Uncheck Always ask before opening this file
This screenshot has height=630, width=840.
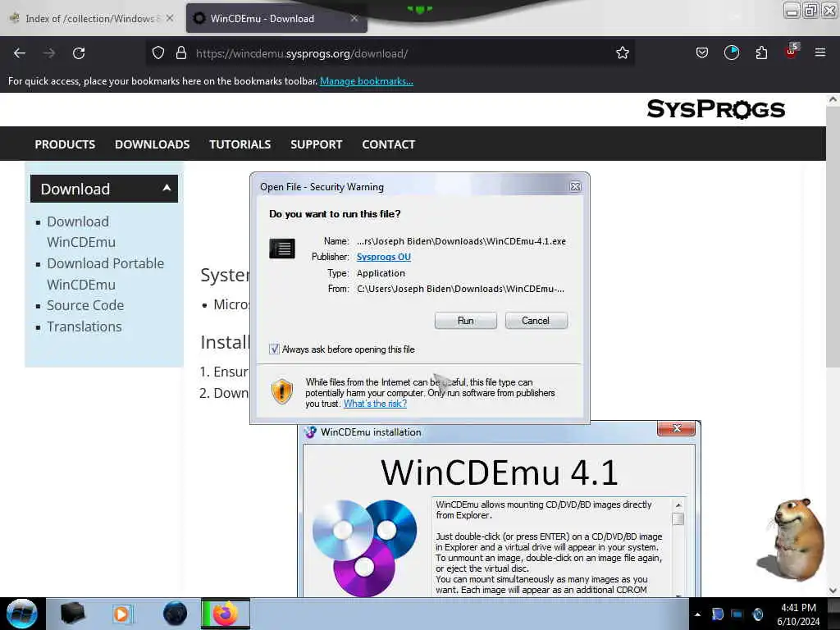(274, 349)
